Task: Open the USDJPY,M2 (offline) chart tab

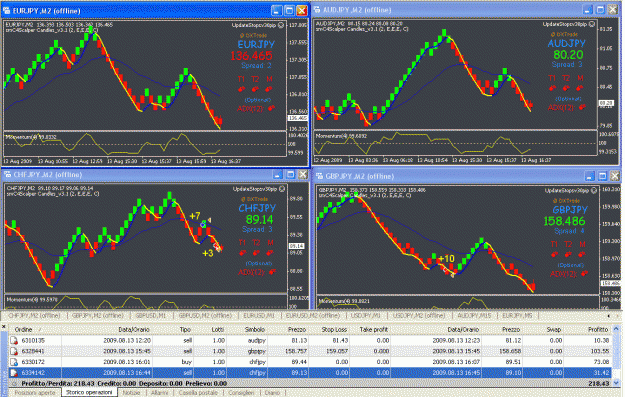Action: tap(419, 316)
